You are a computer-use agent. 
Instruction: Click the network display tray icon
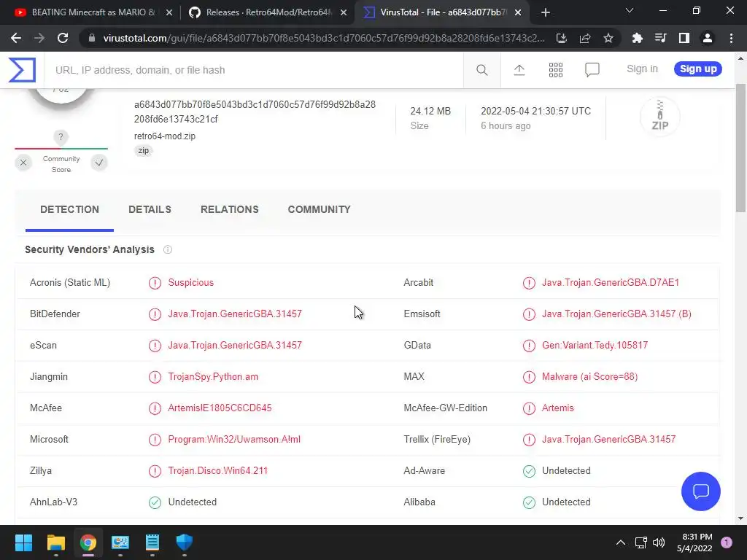pyautogui.click(x=640, y=542)
